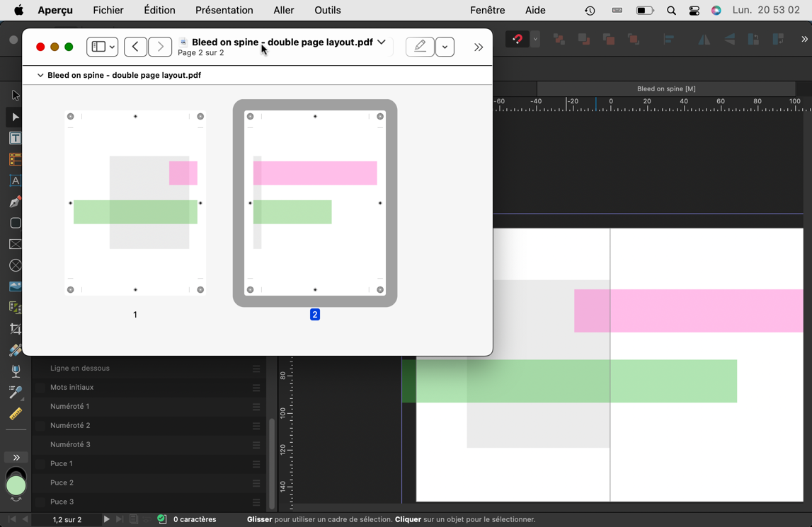Open the Présentation menu

[x=224, y=11]
